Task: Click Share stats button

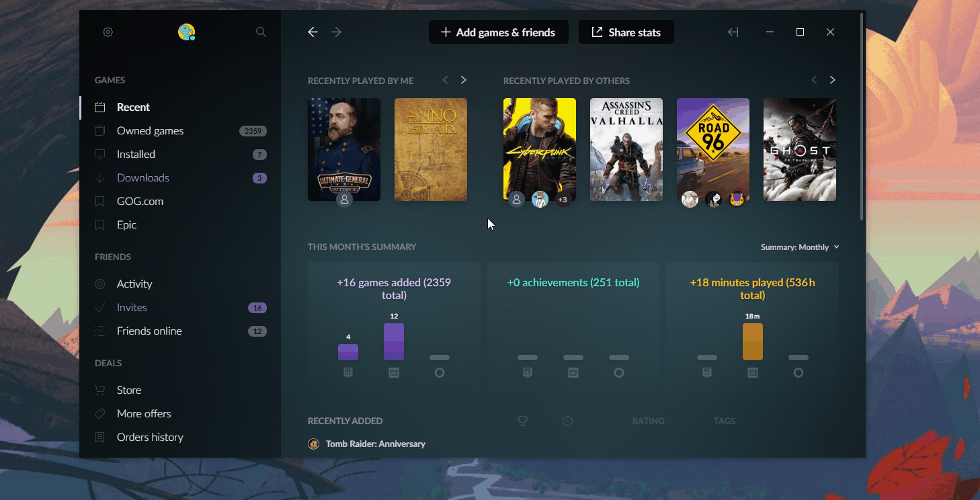Action: [626, 32]
